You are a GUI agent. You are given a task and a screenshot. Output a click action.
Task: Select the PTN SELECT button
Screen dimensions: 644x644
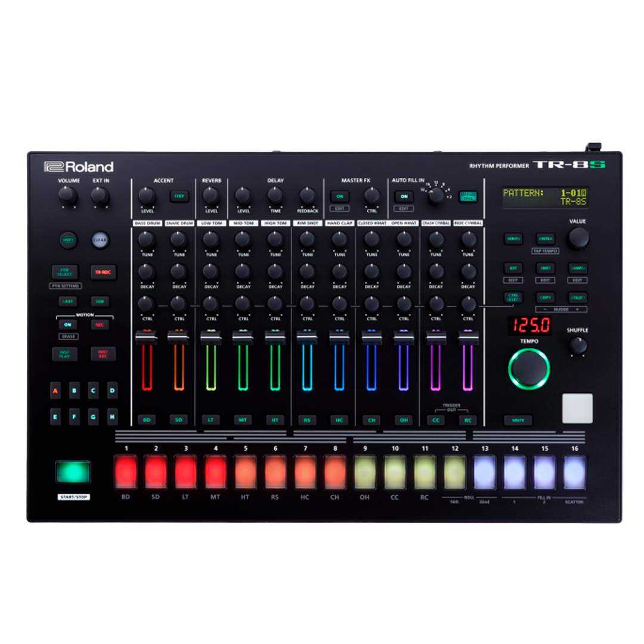65,272
